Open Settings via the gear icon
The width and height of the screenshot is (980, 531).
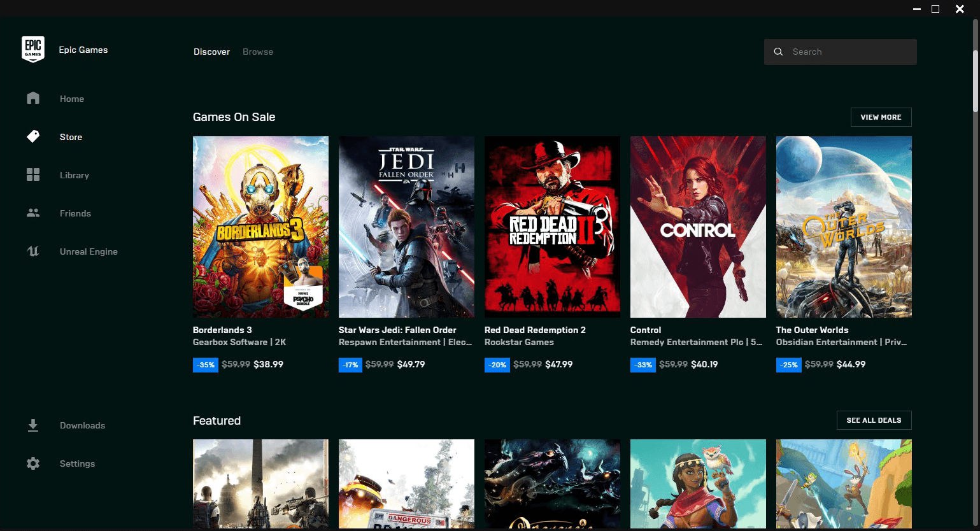(x=33, y=464)
